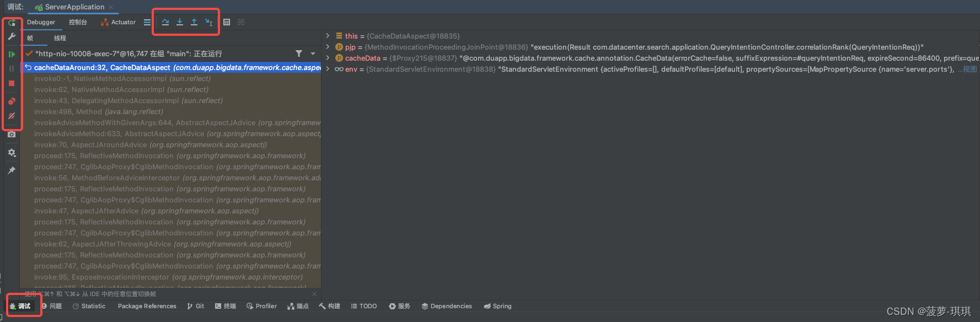Select frame invoke0:-1, NativeMethodAccessorImpl
This screenshot has height=322, width=980.
171,78
